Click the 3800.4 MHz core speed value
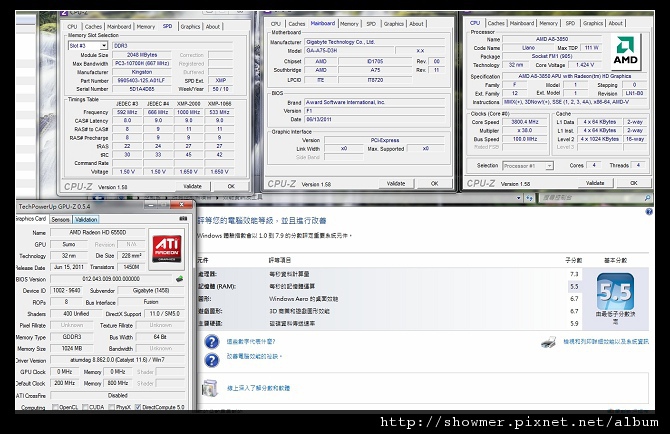Screen dimensions: 670x434 [525, 122]
